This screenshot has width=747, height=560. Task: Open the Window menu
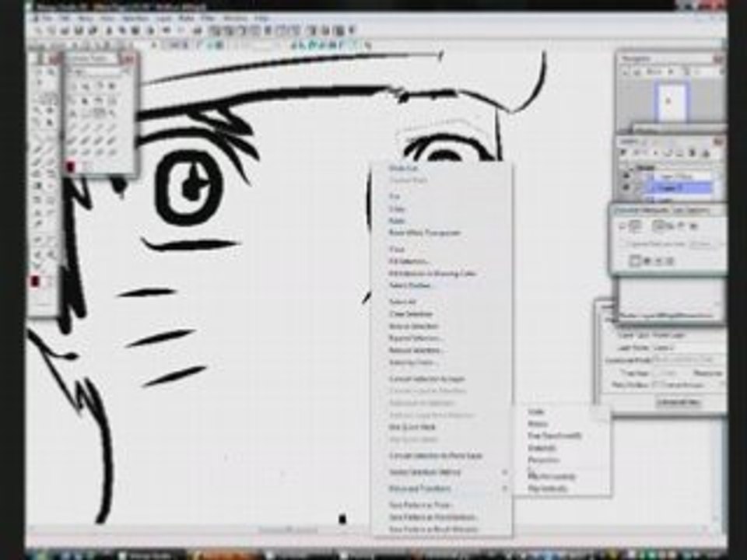coord(234,18)
